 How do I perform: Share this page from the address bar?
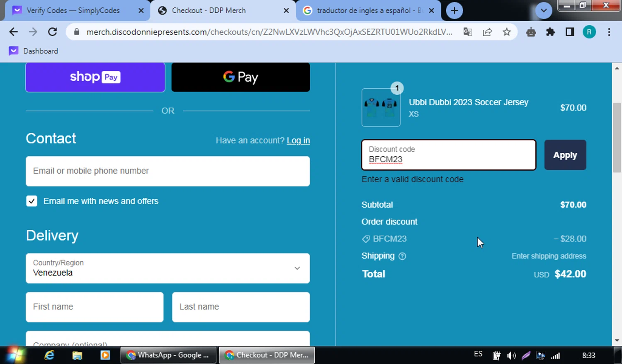point(487,32)
